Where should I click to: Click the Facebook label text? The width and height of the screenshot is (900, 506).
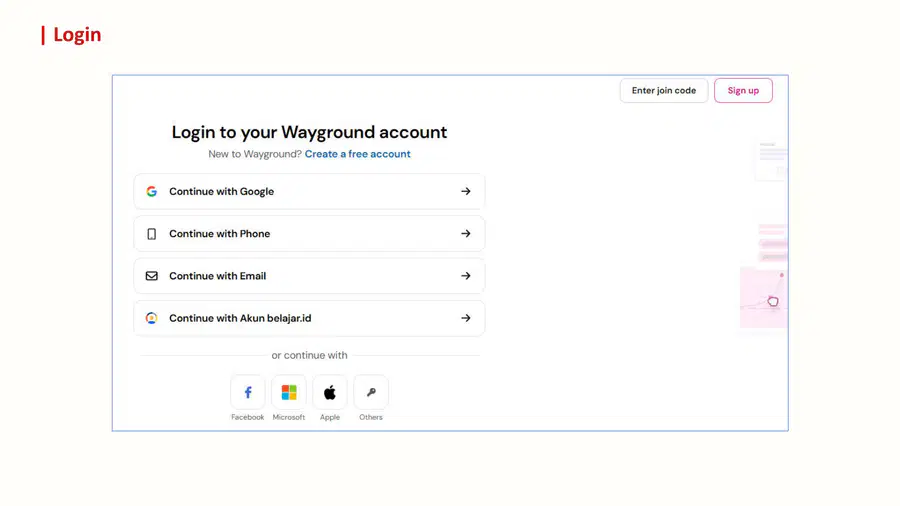pos(248,417)
